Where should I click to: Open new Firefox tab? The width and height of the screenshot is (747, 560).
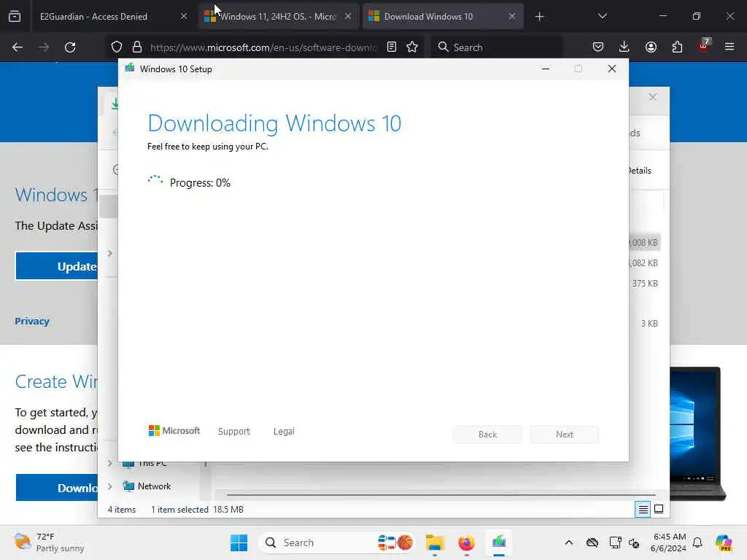click(539, 17)
